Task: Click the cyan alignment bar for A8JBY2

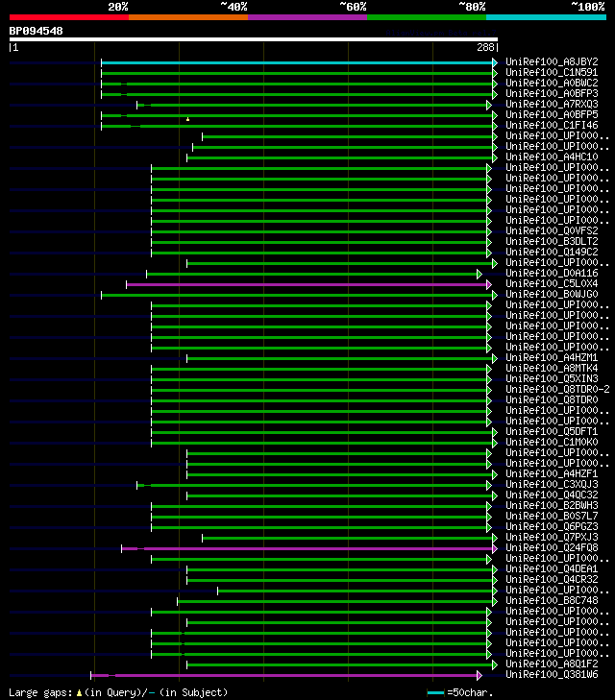Action: 297,62
